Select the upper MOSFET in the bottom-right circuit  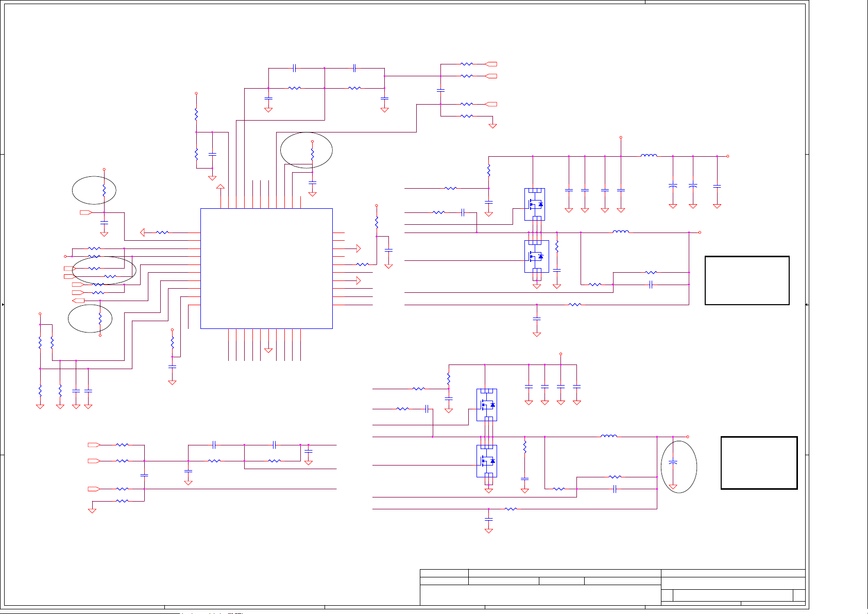tap(487, 405)
